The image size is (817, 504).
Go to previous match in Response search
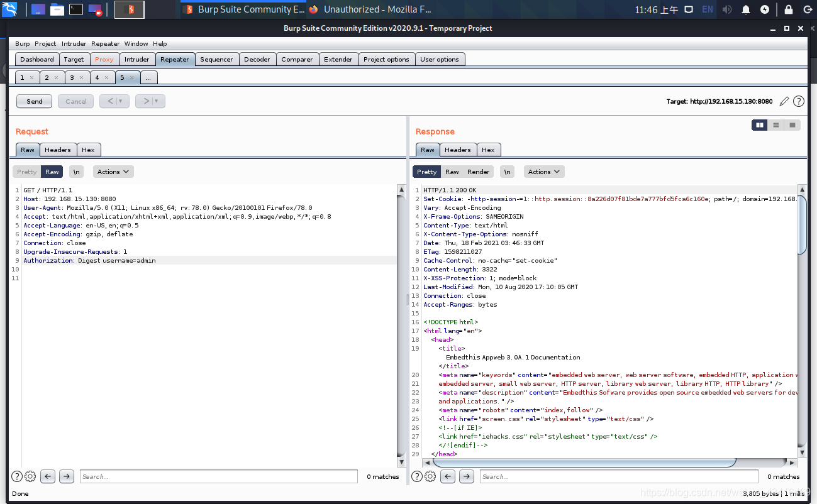click(x=448, y=476)
